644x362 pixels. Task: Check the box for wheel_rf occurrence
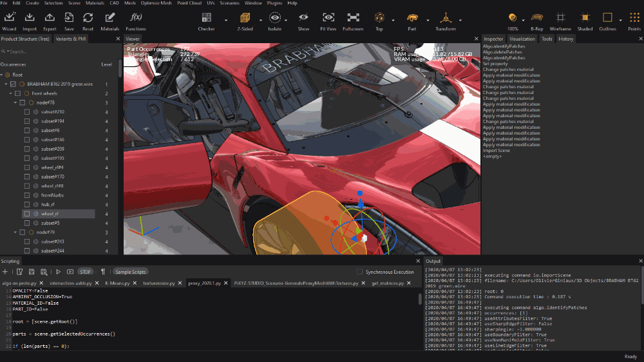click(x=27, y=214)
